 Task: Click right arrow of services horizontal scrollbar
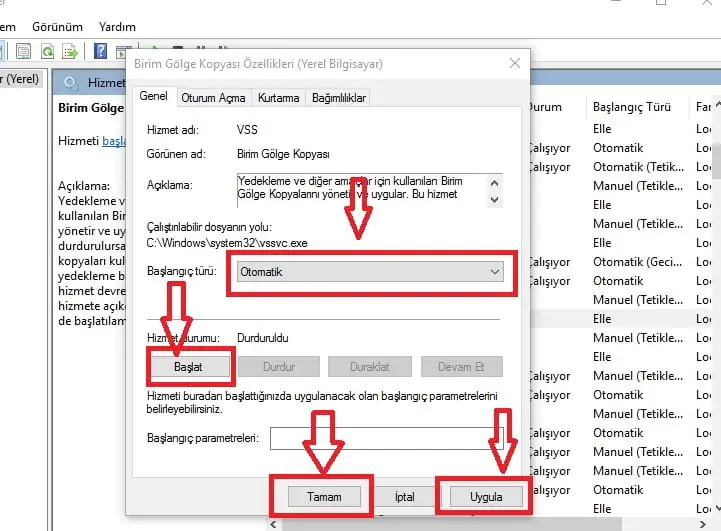[x=702, y=525]
